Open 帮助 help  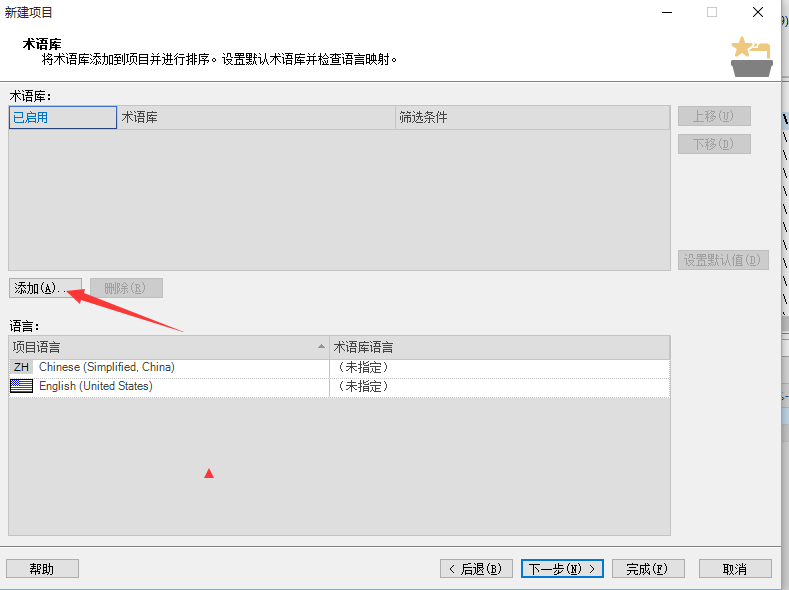[42, 568]
